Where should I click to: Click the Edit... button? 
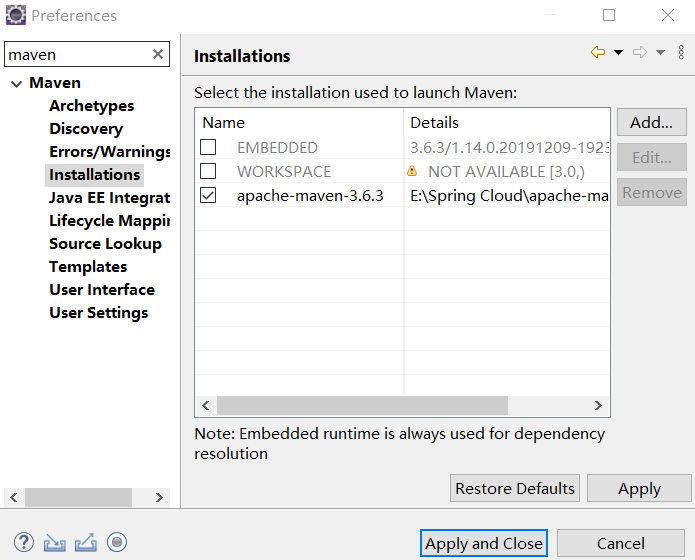click(652, 157)
